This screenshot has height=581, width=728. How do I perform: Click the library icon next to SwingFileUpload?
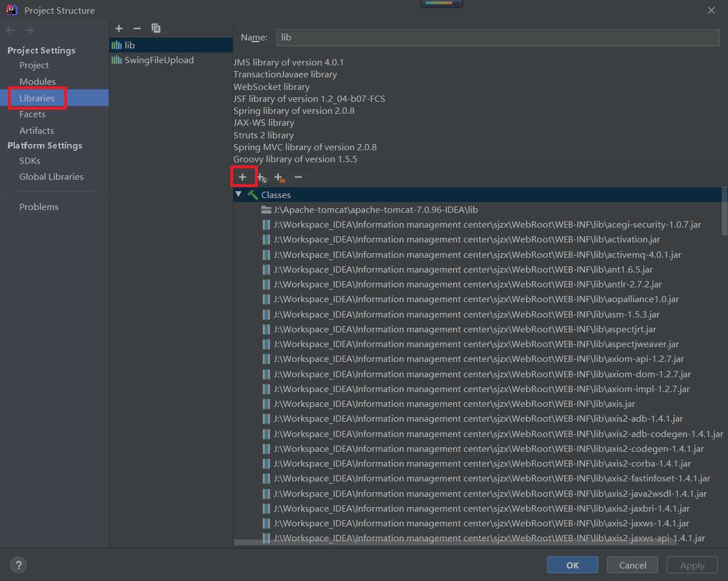pyautogui.click(x=117, y=60)
